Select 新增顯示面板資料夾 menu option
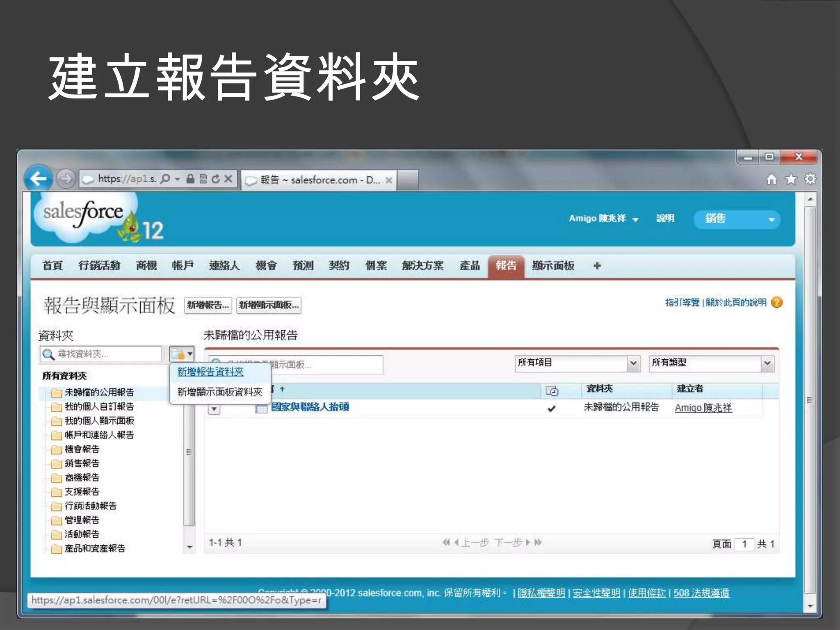 [220, 392]
